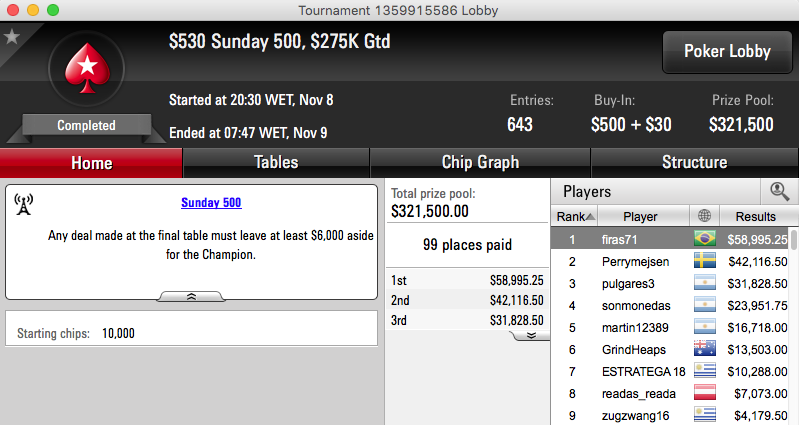Image resolution: width=799 pixels, height=425 pixels.
Task: Sort players by Rank column
Action: coord(575,216)
